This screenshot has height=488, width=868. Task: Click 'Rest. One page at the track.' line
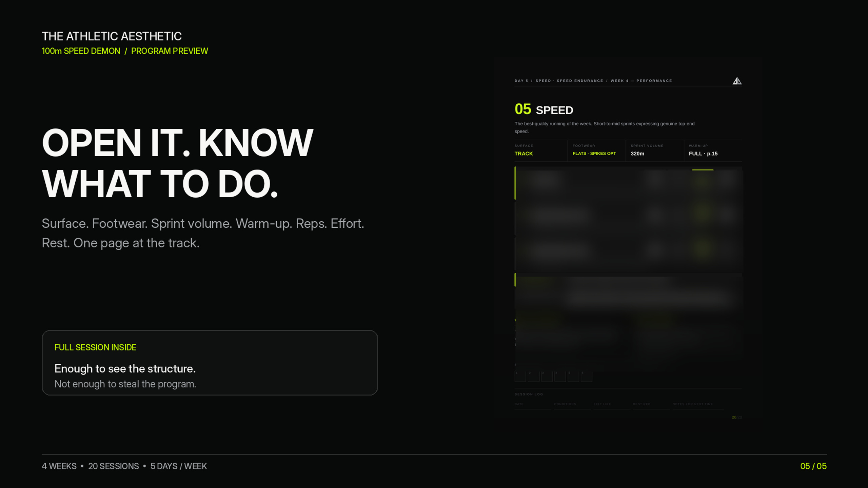tap(121, 243)
